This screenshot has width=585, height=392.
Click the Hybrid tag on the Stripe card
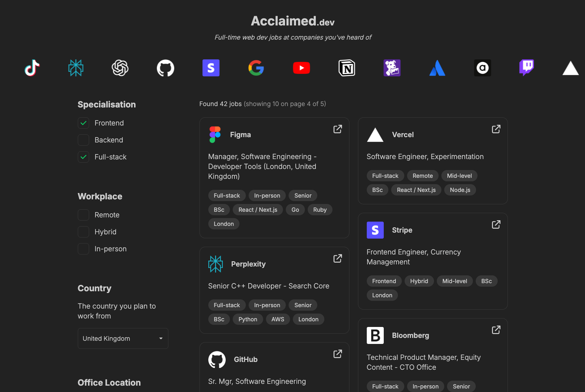pyautogui.click(x=419, y=281)
